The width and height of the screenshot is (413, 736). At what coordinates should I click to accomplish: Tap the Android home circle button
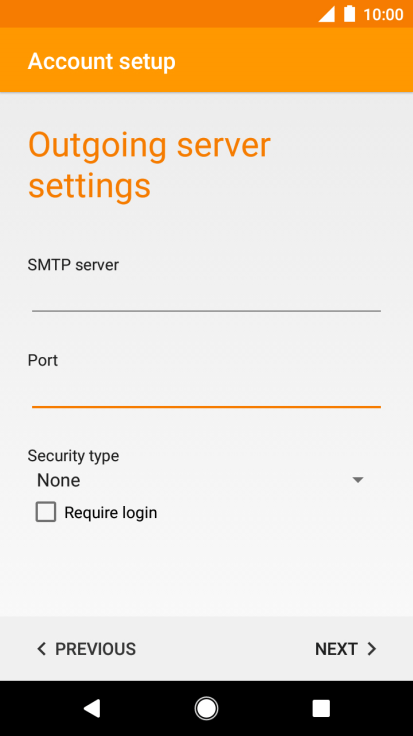tap(206, 708)
